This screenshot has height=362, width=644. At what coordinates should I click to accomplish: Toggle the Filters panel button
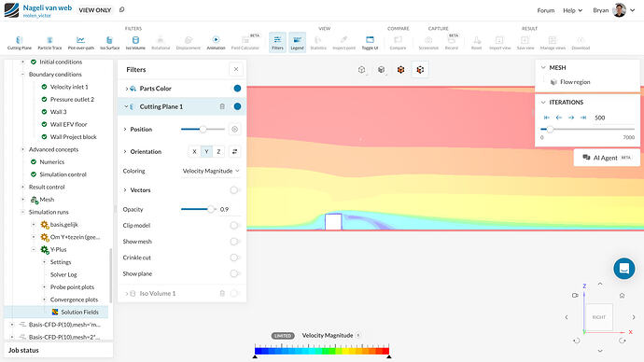[x=277, y=43]
